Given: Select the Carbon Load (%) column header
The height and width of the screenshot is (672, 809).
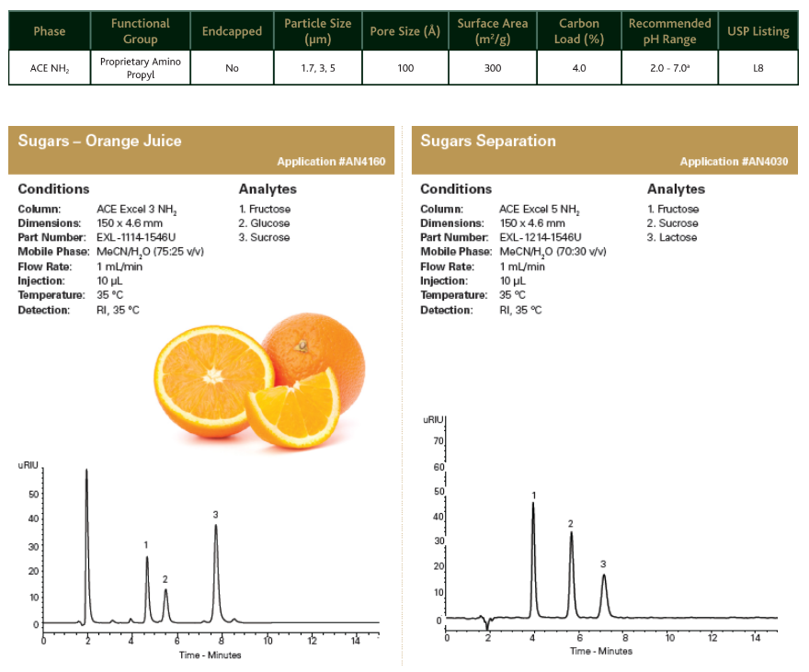Looking at the screenshot, I should point(579,31).
